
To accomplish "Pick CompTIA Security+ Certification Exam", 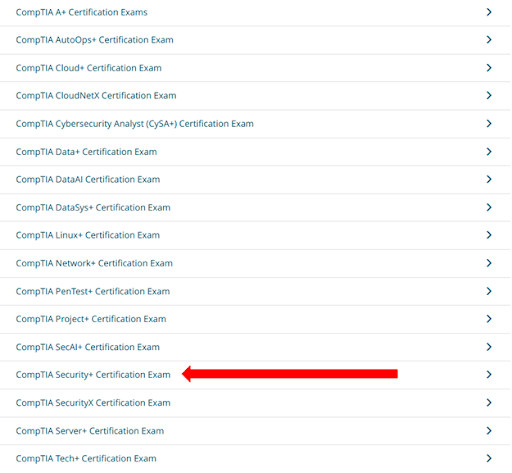I will coord(93,375).
